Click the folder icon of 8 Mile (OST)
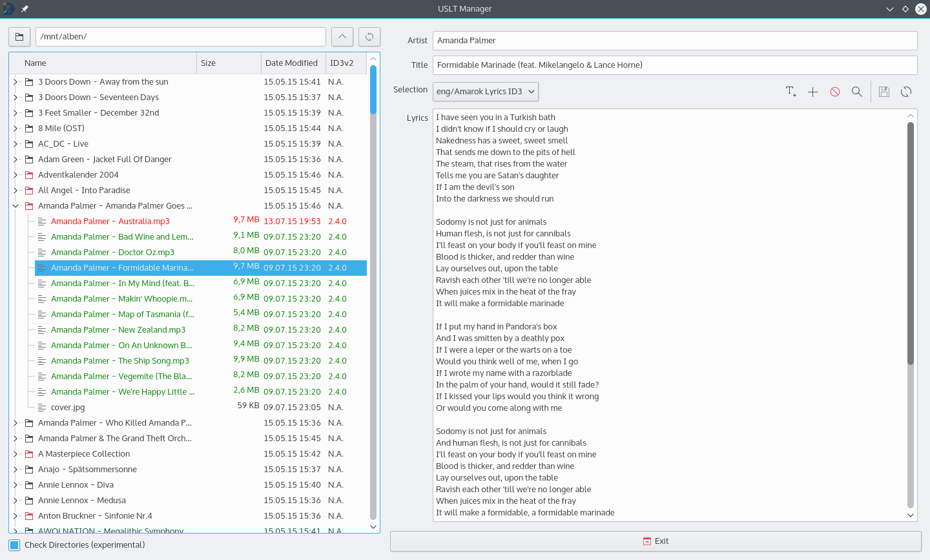 point(29,129)
